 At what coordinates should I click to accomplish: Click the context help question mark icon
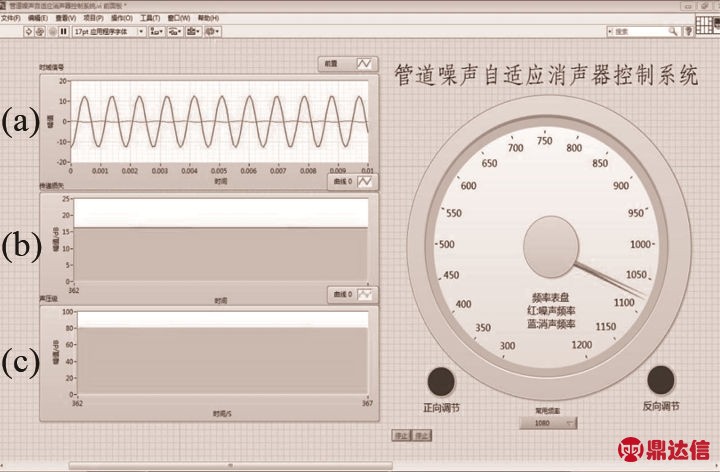[688, 32]
